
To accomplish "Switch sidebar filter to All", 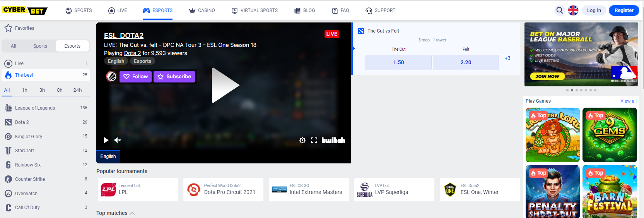I will pos(14,46).
